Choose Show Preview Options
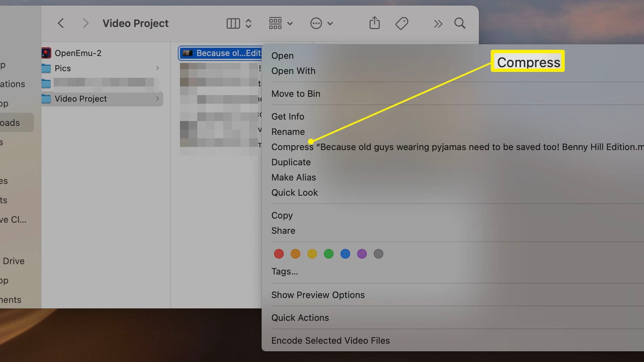The width and height of the screenshot is (644, 362). pos(318,295)
